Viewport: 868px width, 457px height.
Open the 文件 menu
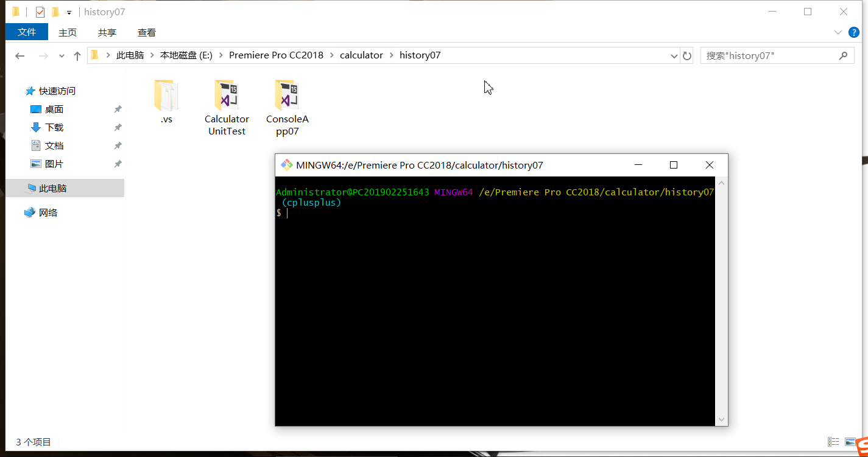coord(27,32)
